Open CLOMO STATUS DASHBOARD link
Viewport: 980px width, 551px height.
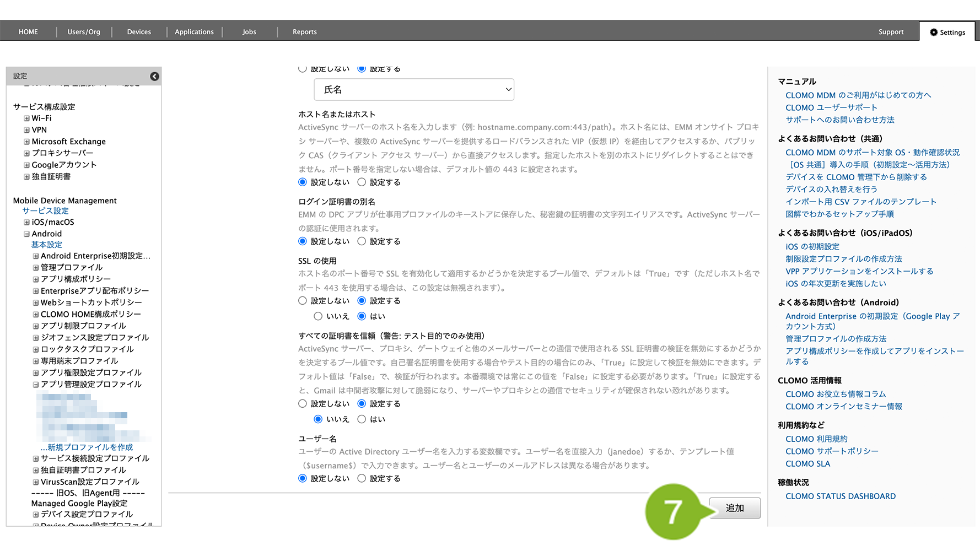[x=840, y=496]
